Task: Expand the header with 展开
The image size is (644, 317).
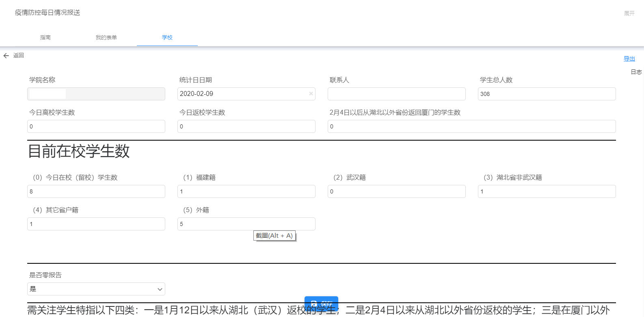Action: click(629, 13)
